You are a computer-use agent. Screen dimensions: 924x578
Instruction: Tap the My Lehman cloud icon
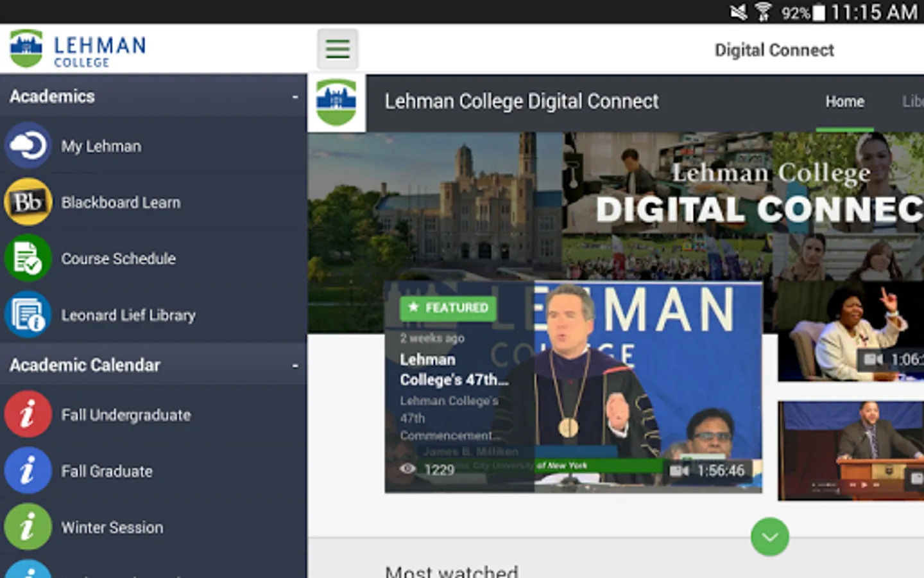coord(28,146)
